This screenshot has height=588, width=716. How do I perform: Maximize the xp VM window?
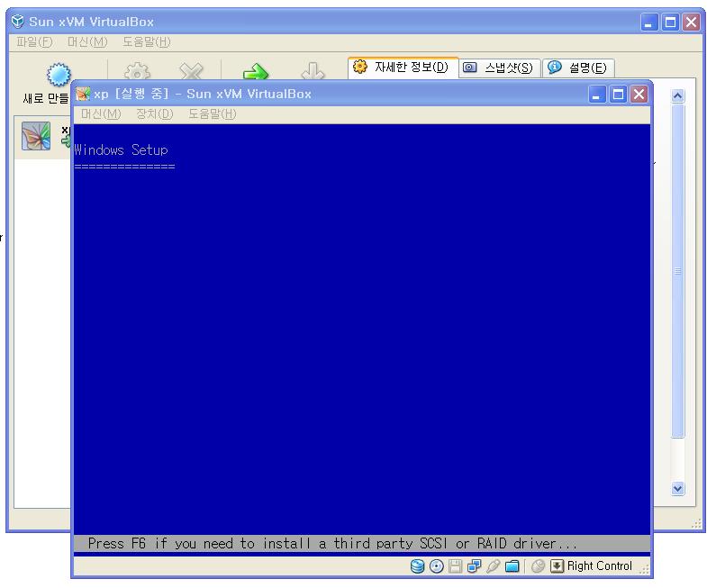(618, 95)
